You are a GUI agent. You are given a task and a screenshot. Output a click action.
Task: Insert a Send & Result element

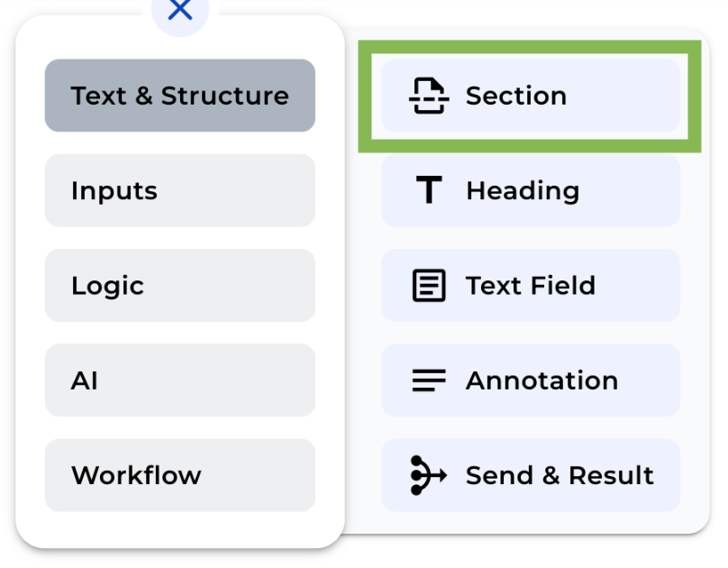click(530, 475)
